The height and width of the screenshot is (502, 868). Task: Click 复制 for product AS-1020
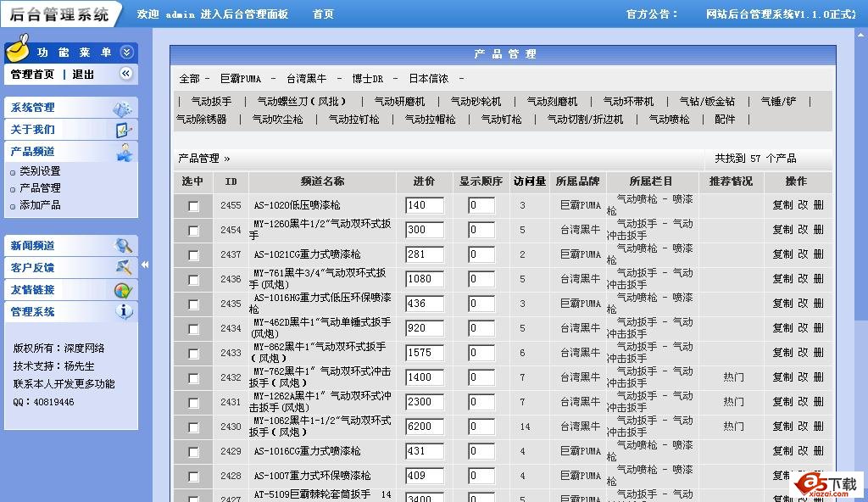pyautogui.click(x=782, y=205)
